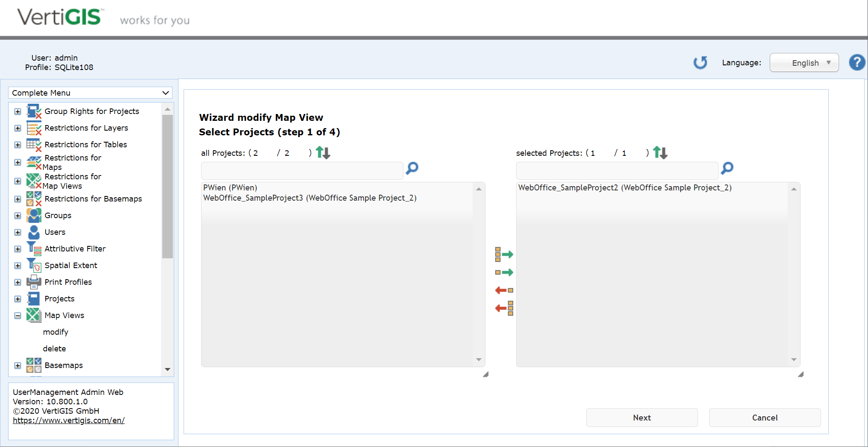Select delete under Map Views

click(x=54, y=348)
